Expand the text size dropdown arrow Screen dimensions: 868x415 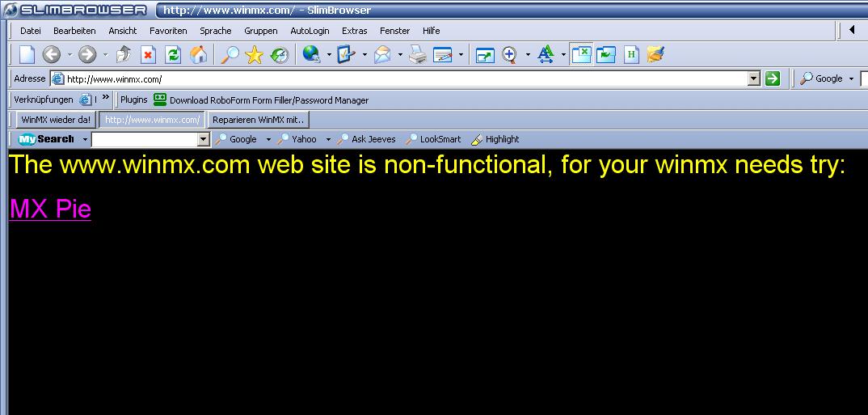pyautogui.click(x=563, y=55)
